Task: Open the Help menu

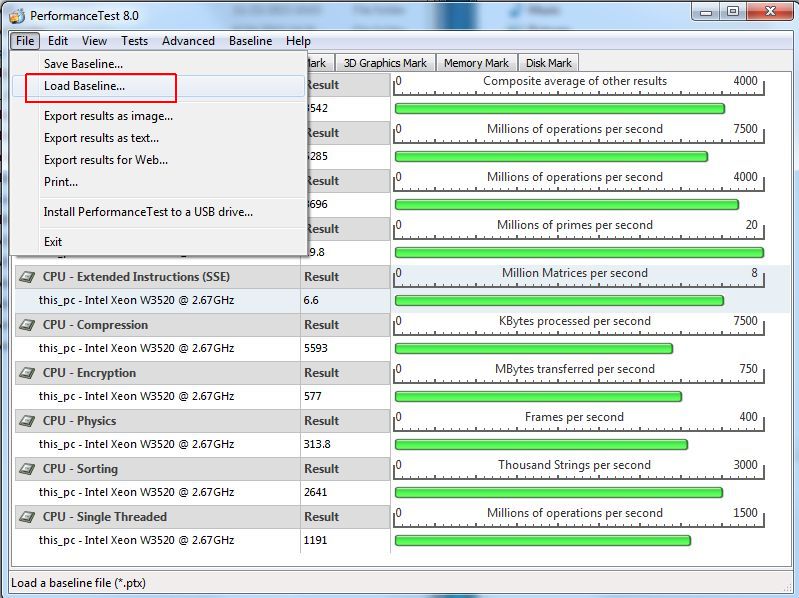Action: point(298,41)
